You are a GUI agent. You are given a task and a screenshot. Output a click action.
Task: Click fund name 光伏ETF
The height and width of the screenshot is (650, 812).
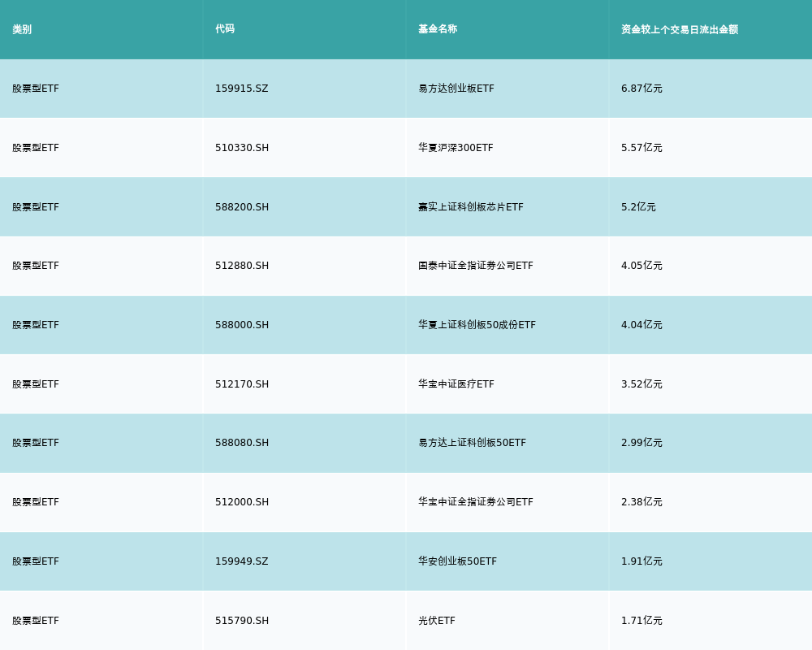437,621
